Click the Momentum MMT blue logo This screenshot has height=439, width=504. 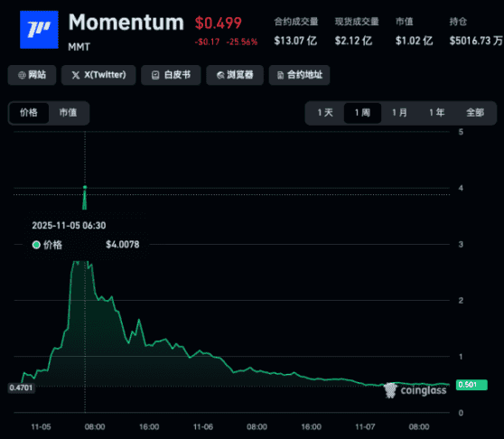click(x=39, y=30)
